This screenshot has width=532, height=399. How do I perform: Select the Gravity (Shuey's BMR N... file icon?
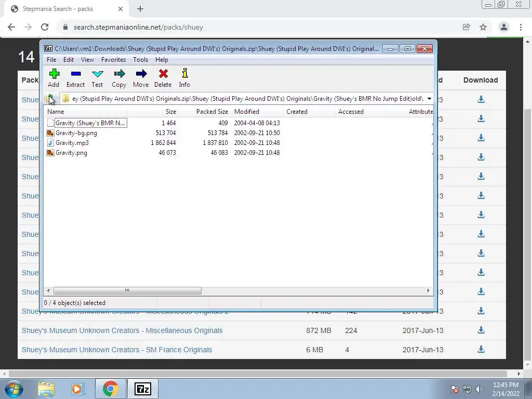click(50, 123)
